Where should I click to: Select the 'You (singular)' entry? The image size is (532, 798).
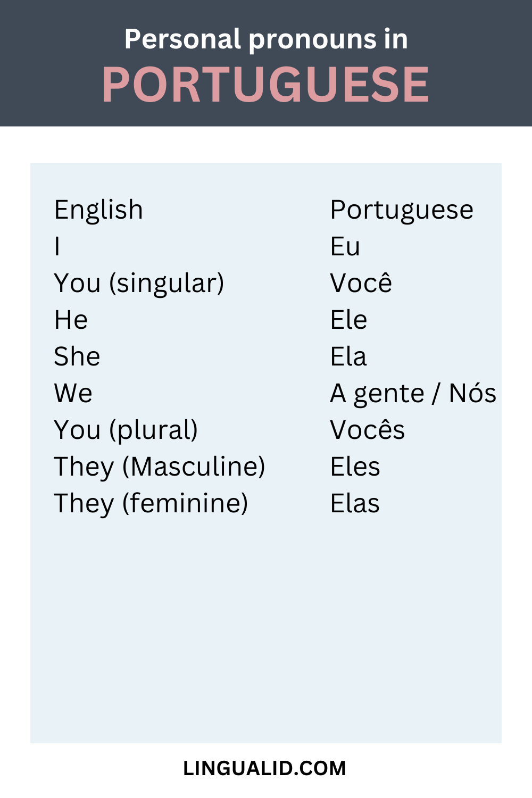coord(139,283)
